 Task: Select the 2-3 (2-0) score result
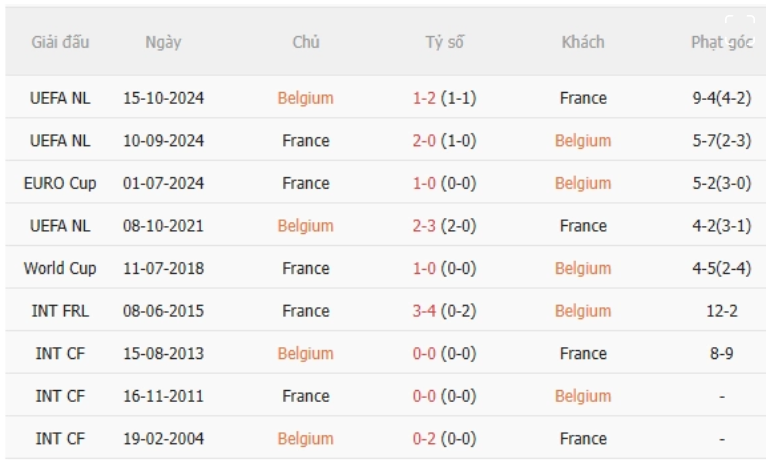(445, 226)
